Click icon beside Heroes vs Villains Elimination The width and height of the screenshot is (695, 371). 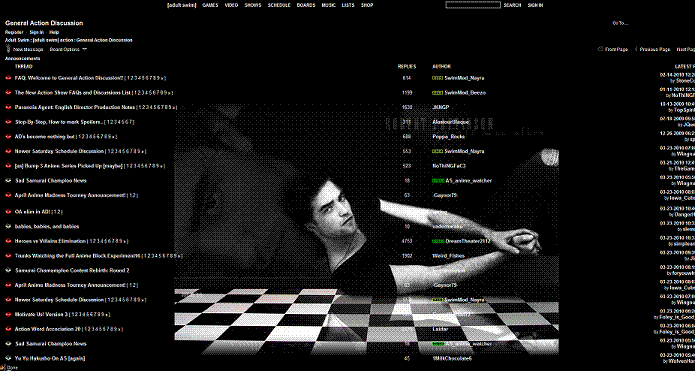pyautogui.click(x=8, y=241)
